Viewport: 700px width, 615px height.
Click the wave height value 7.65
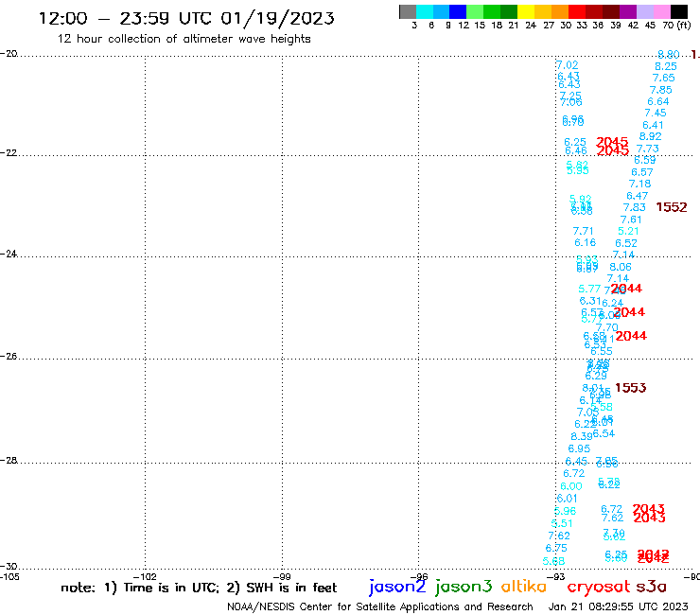pos(663,79)
